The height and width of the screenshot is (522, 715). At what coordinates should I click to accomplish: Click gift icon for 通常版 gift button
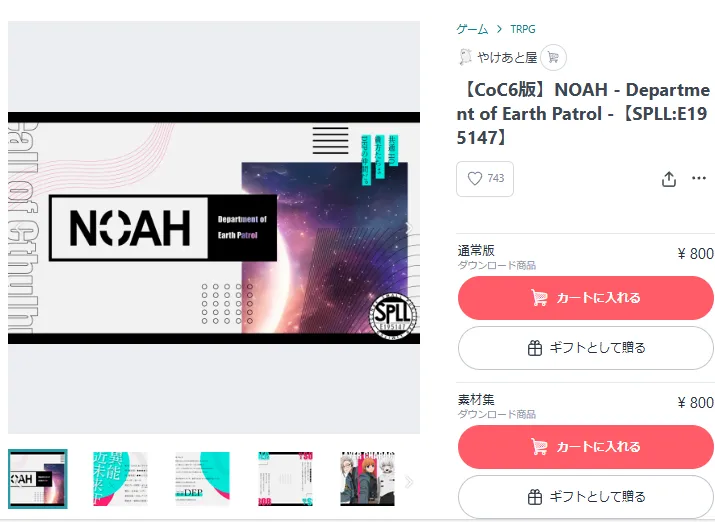[x=534, y=348]
